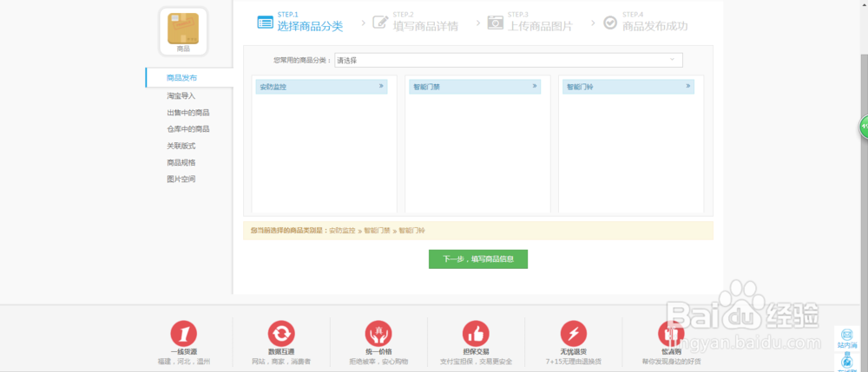868x372 pixels.
Task: Expand the 智能门禁 category arrow
Action: coord(535,86)
